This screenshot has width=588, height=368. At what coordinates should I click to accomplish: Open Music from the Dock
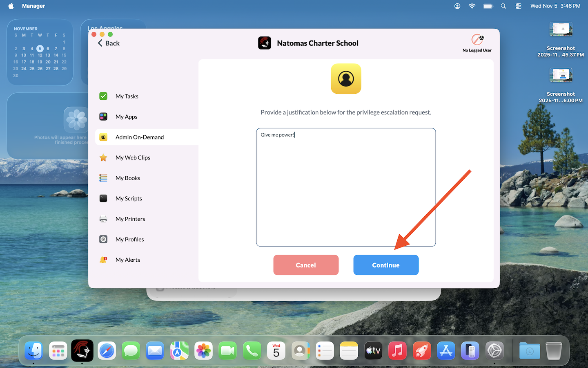tap(397, 351)
